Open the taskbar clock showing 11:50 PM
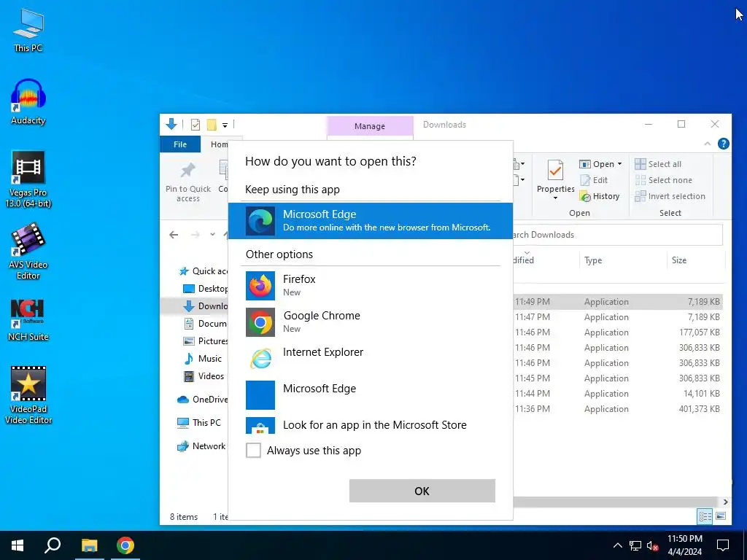Screen dimensions: 747x560 point(684,545)
